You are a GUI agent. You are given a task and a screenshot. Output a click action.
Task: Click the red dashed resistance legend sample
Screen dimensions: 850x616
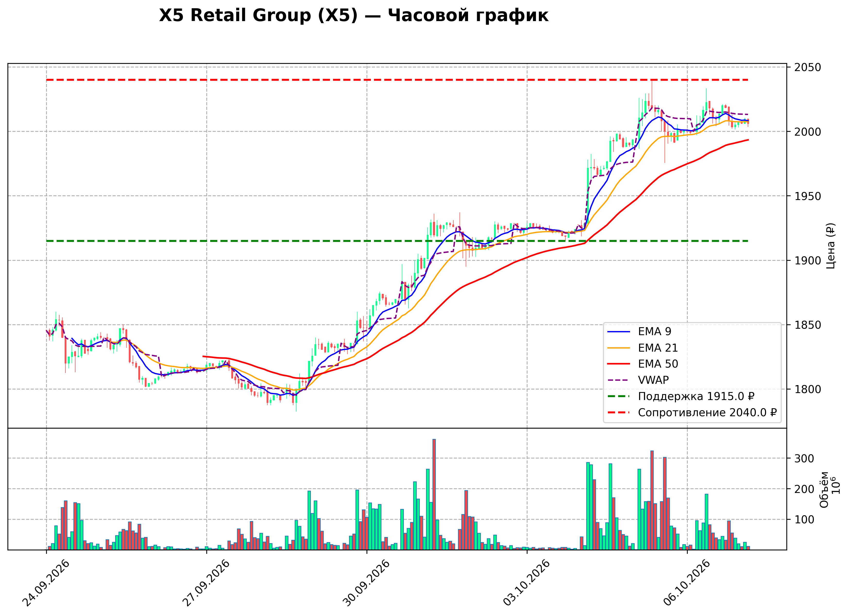click(x=618, y=413)
